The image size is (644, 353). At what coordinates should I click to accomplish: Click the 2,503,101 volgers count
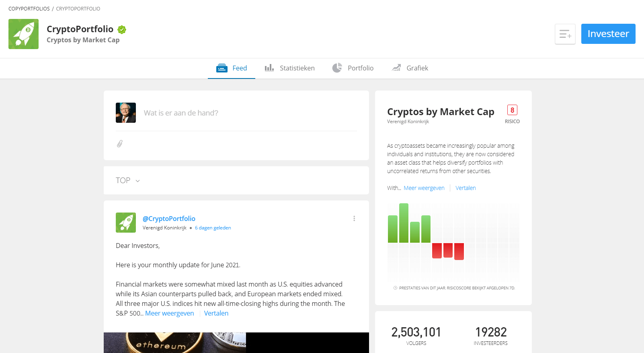pyautogui.click(x=416, y=332)
